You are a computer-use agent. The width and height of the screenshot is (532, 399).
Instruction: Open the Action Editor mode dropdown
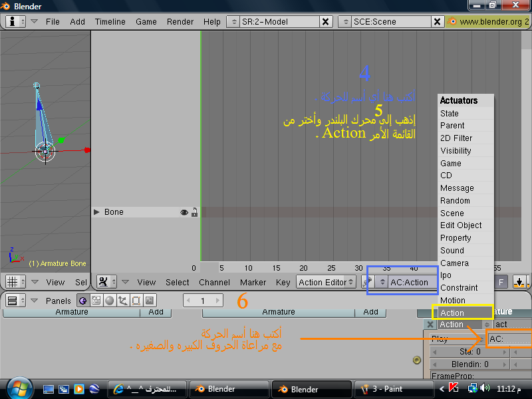pos(326,282)
